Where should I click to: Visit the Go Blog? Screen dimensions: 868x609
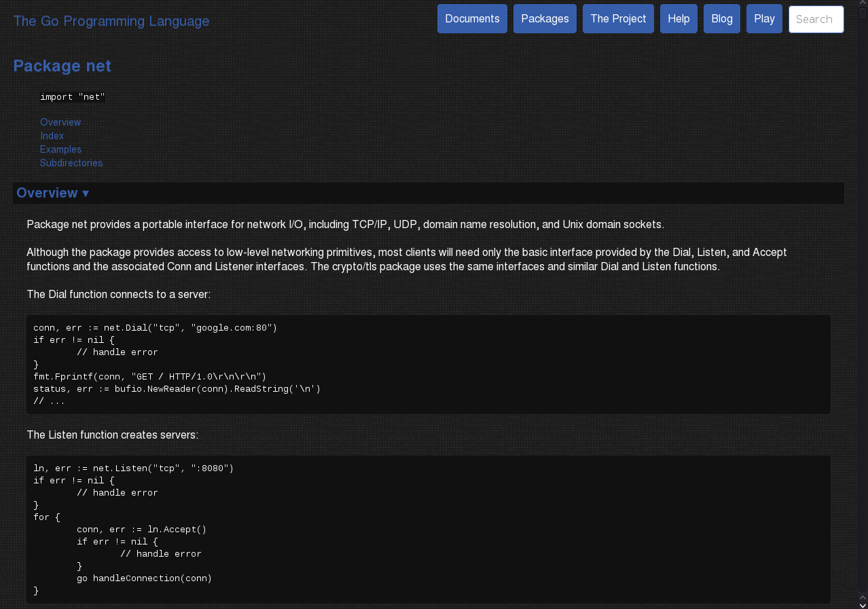coord(721,18)
